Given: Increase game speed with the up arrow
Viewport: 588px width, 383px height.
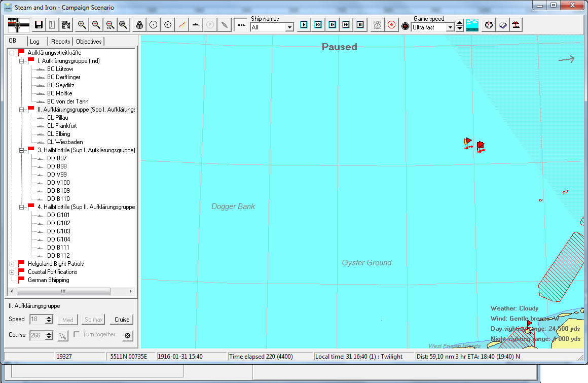Looking at the screenshot, I should coord(460,23).
